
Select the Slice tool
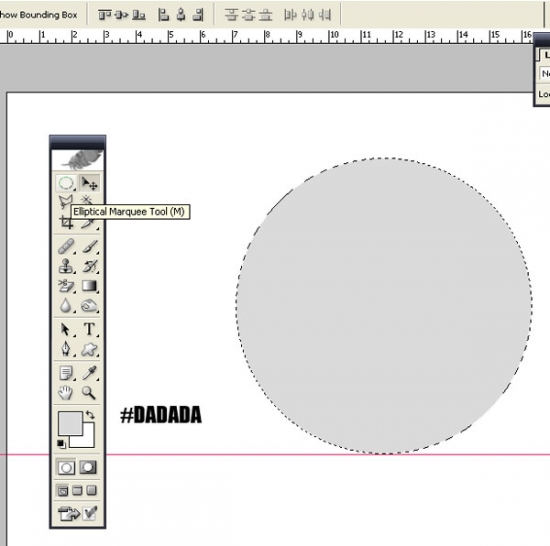point(89,224)
